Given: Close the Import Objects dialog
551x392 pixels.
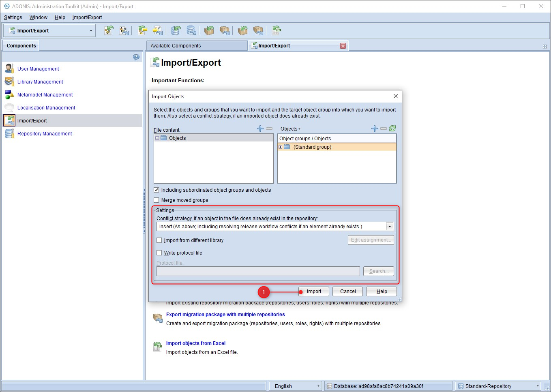Looking at the screenshot, I should point(396,96).
